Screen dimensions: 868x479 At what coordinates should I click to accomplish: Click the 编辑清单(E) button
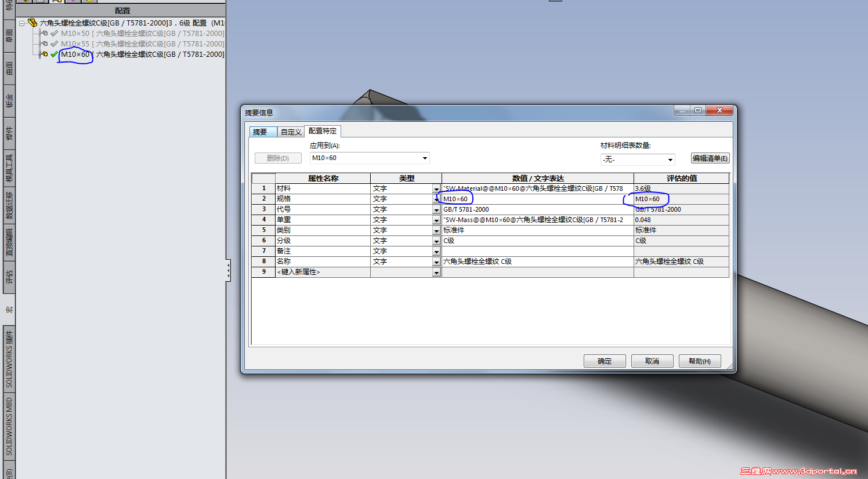[710, 158]
